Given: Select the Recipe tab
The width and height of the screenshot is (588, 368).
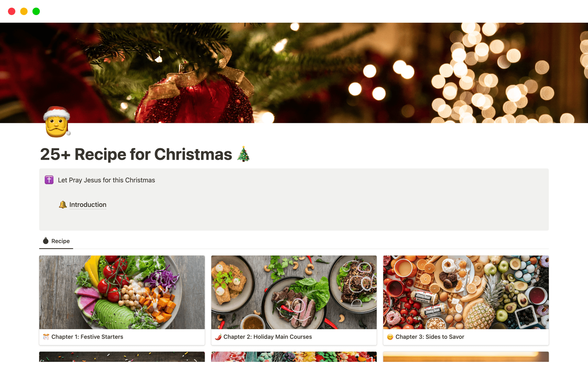Looking at the screenshot, I should point(60,241).
